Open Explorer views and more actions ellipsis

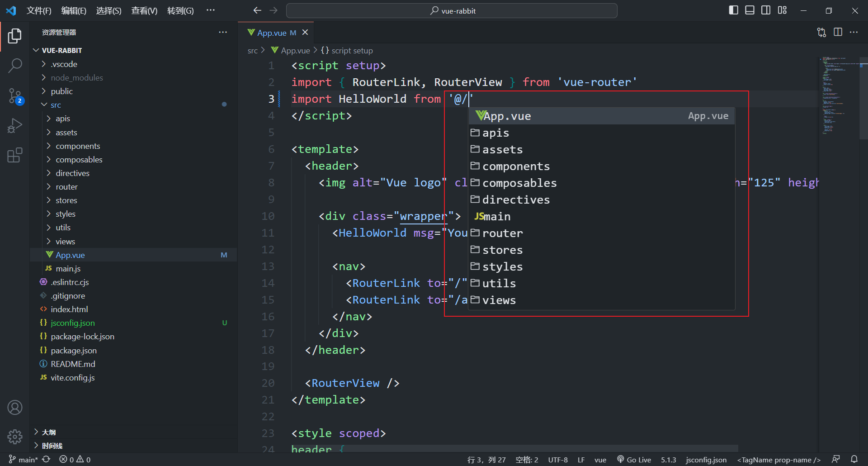click(223, 32)
